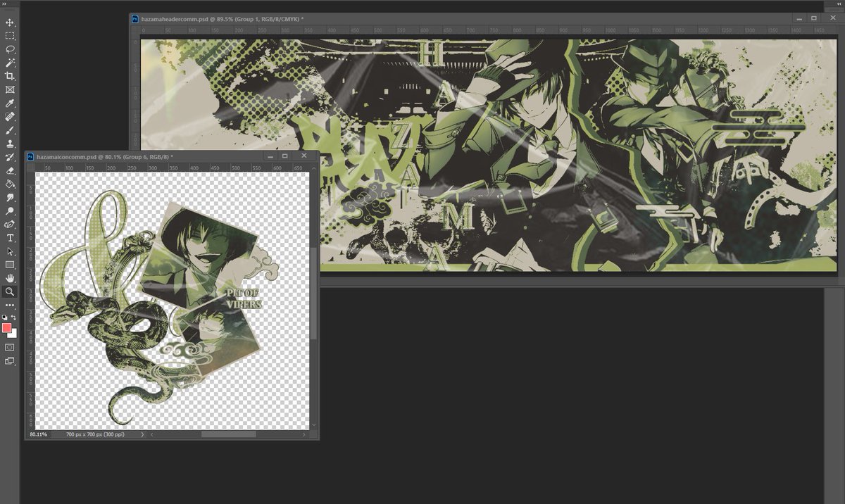Select the Lasso tool

coord(10,49)
